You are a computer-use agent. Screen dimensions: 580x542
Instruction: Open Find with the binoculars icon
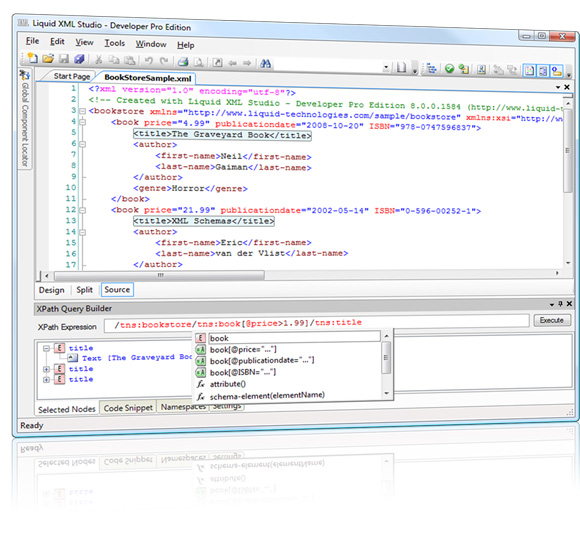coord(265,64)
